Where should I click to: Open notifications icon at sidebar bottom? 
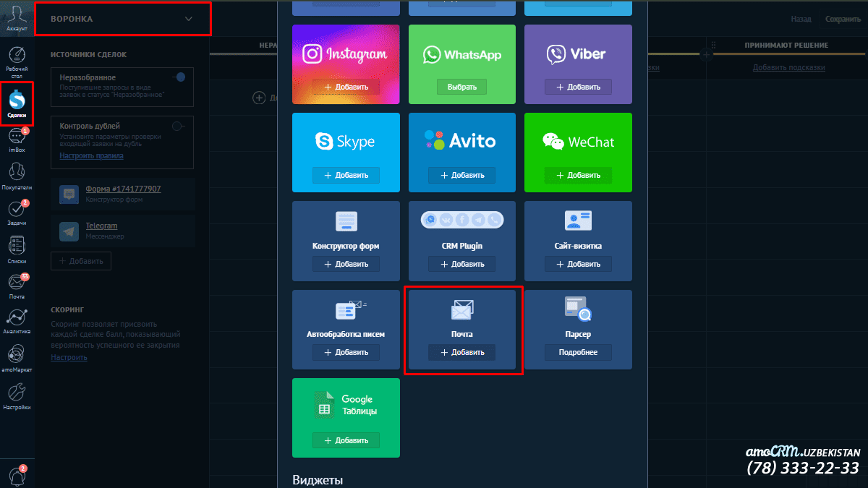pos(17,474)
